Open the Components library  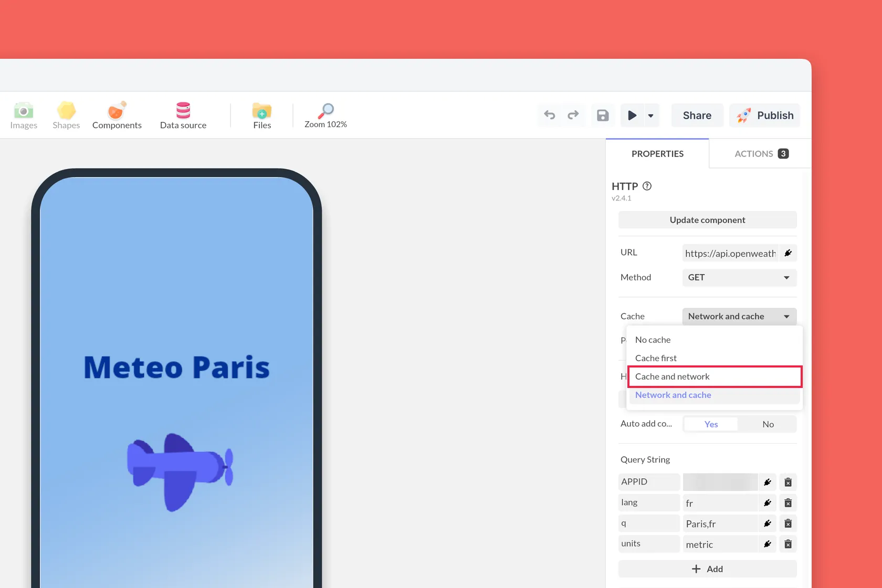click(x=117, y=115)
